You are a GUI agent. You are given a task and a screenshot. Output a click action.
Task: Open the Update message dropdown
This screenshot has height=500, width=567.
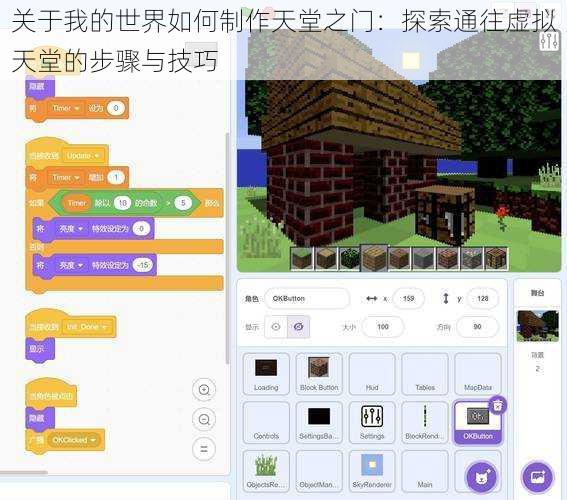[83, 156]
